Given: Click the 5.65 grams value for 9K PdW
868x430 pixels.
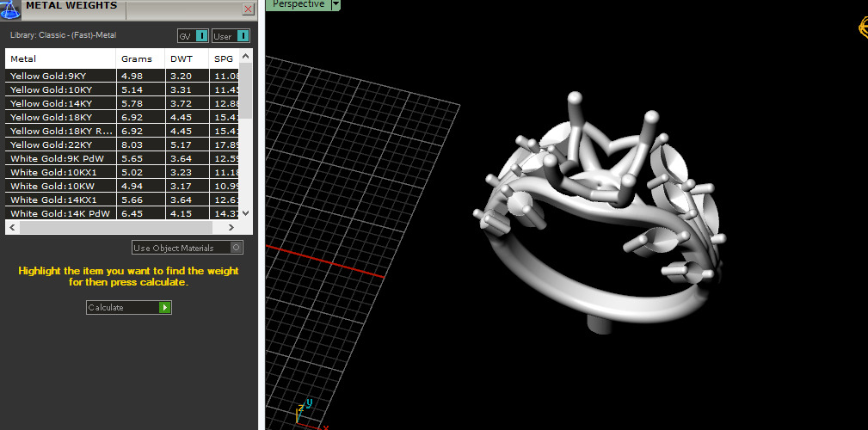Looking at the screenshot, I should [132, 159].
